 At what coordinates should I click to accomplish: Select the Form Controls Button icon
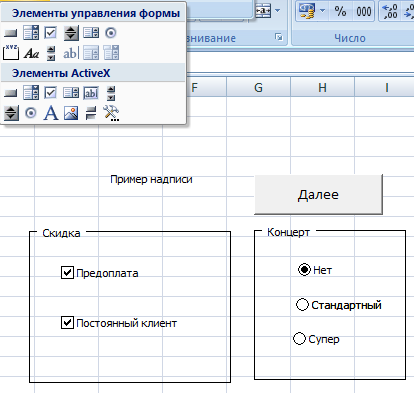[10, 33]
